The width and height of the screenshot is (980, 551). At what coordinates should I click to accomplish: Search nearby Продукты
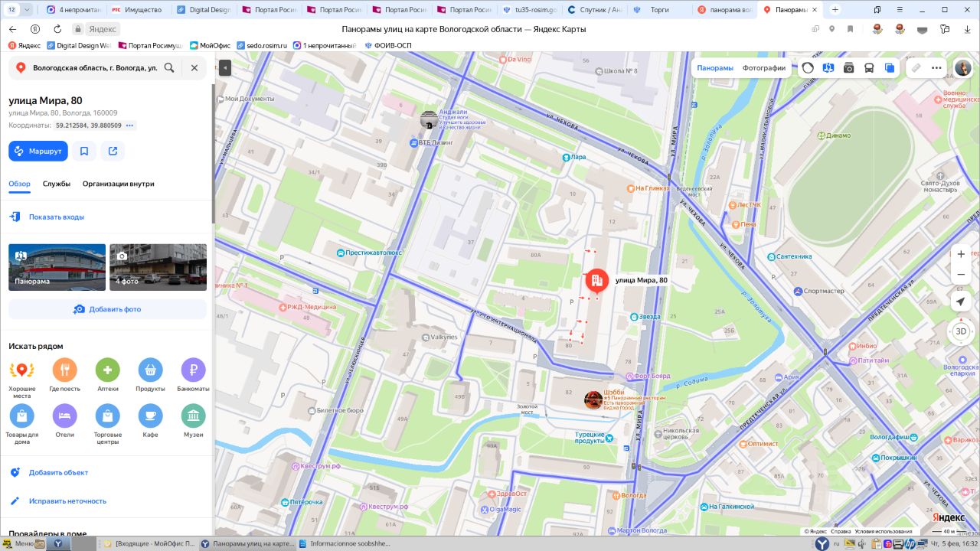[x=150, y=376]
